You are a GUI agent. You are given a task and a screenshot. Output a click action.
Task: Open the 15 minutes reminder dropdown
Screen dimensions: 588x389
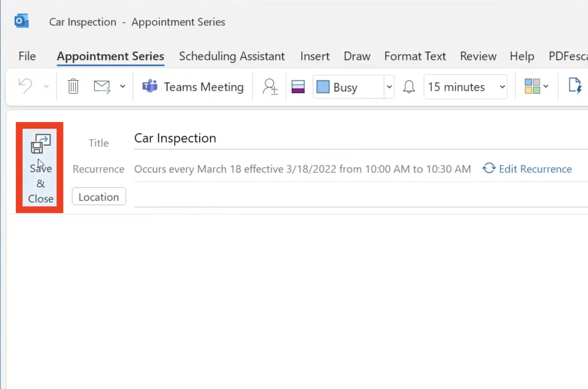click(x=466, y=87)
